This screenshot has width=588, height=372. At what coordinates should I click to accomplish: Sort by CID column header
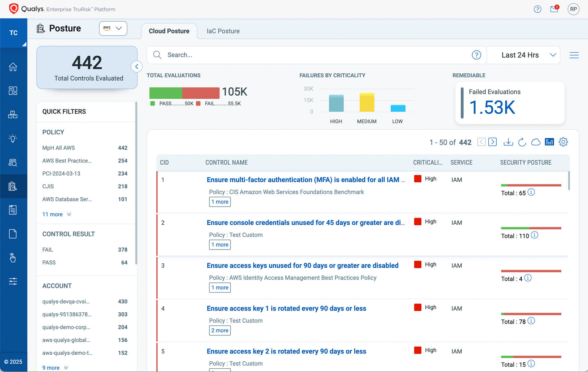(164, 163)
